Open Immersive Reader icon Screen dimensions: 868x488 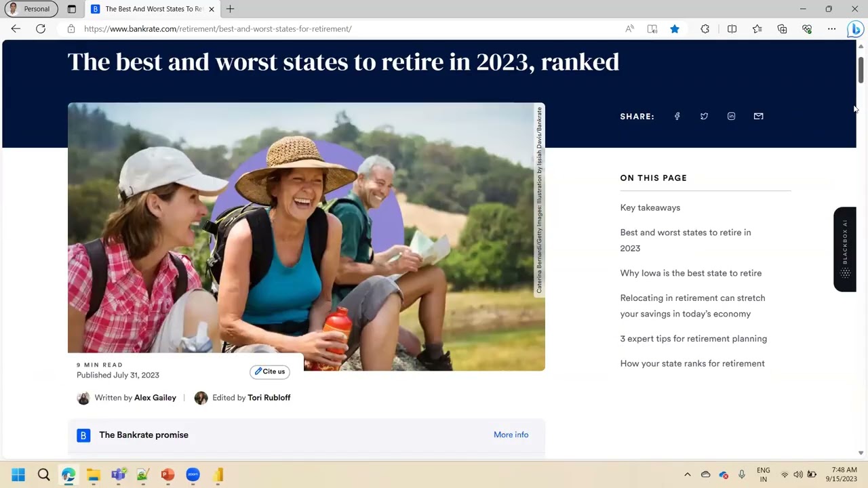tap(652, 28)
